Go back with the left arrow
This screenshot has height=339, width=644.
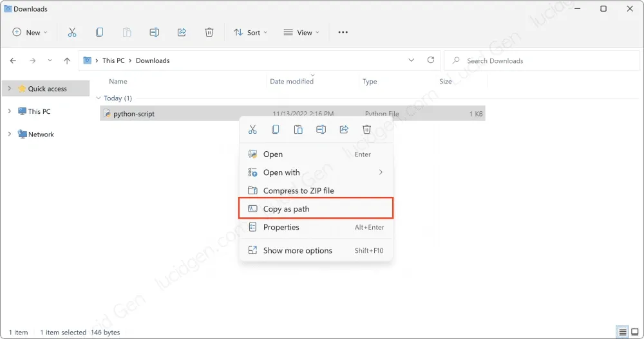tap(13, 60)
